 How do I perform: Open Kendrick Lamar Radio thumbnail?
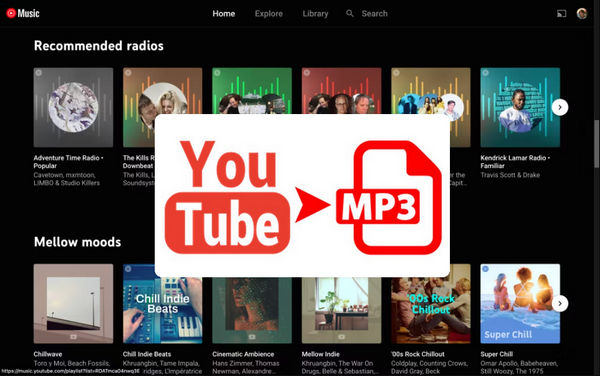[520, 107]
